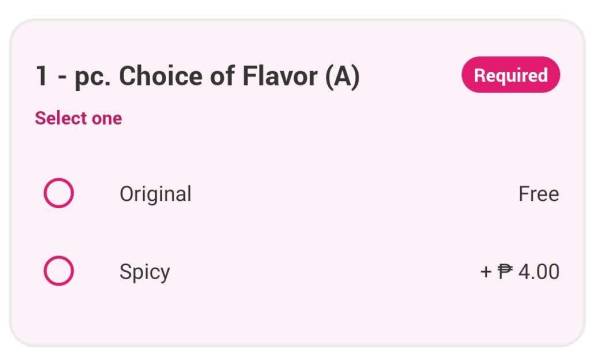
Task: Click the (A) label in the title
Action: click(342, 77)
